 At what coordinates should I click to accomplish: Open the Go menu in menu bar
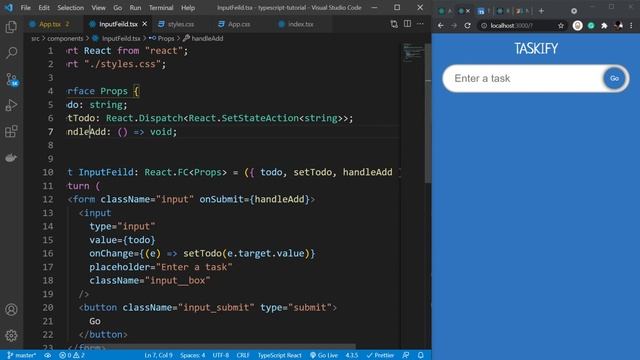click(x=118, y=8)
